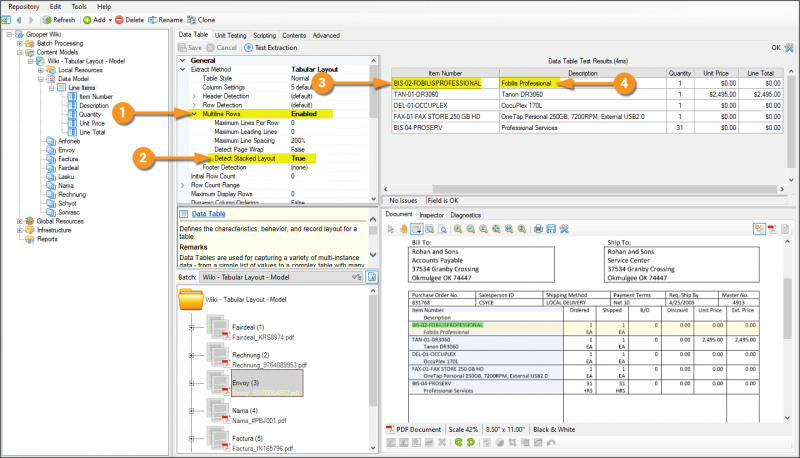Screen dimensions: 800x458
Task: Open the Diagnostics tab
Action: 465,214
